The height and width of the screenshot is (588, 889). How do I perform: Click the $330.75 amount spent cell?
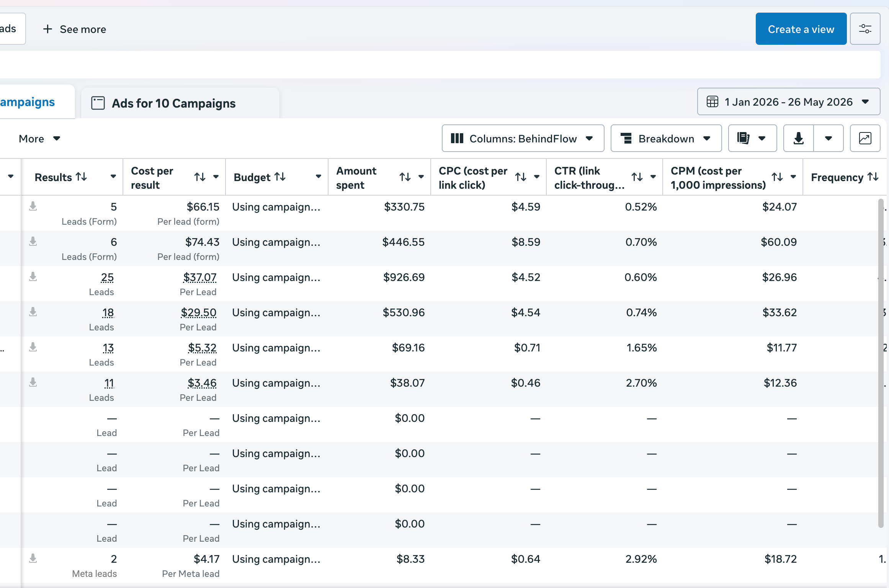[x=404, y=207]
